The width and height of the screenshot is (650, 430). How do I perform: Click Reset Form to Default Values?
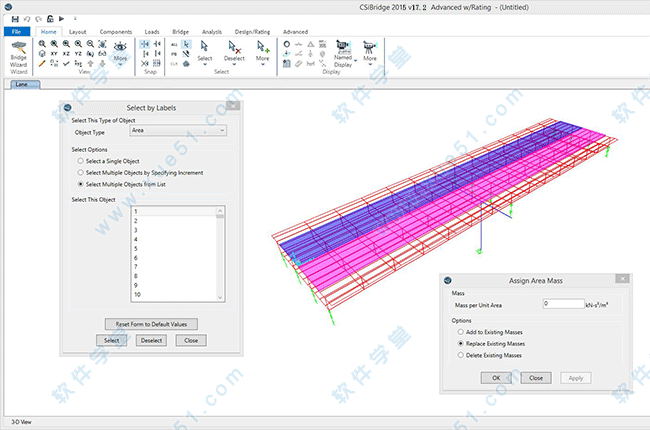(152, 323)
